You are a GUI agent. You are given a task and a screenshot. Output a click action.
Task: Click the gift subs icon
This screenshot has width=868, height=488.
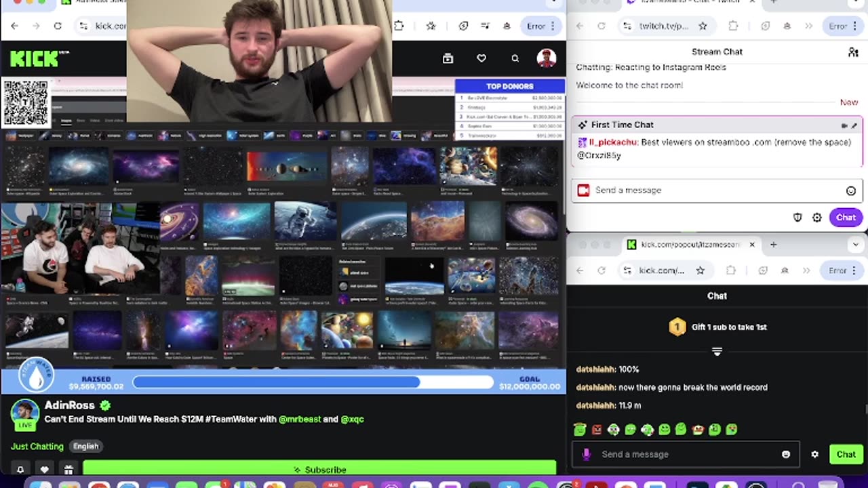[68, 470]
